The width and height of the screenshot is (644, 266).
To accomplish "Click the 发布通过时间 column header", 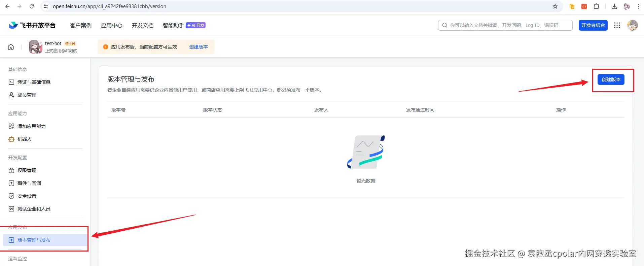I will (420, 110).
